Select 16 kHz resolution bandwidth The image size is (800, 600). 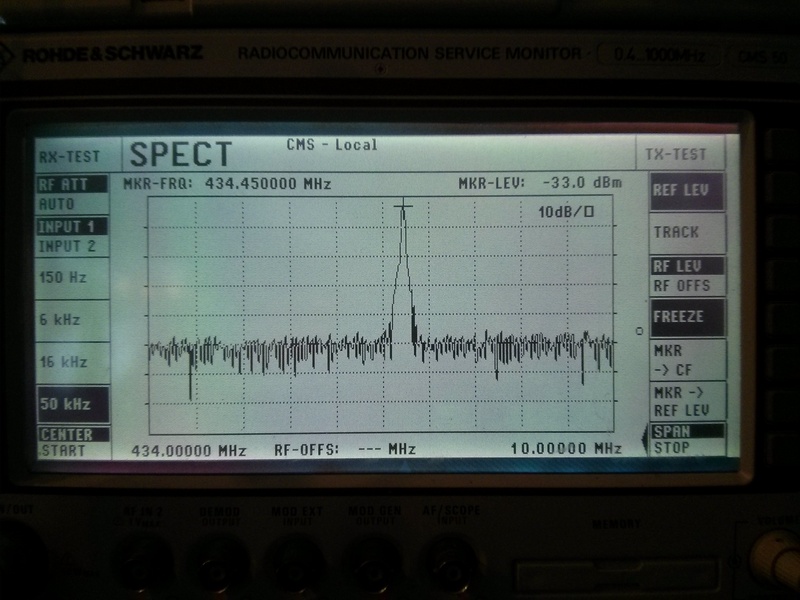(x=63, y=362)
